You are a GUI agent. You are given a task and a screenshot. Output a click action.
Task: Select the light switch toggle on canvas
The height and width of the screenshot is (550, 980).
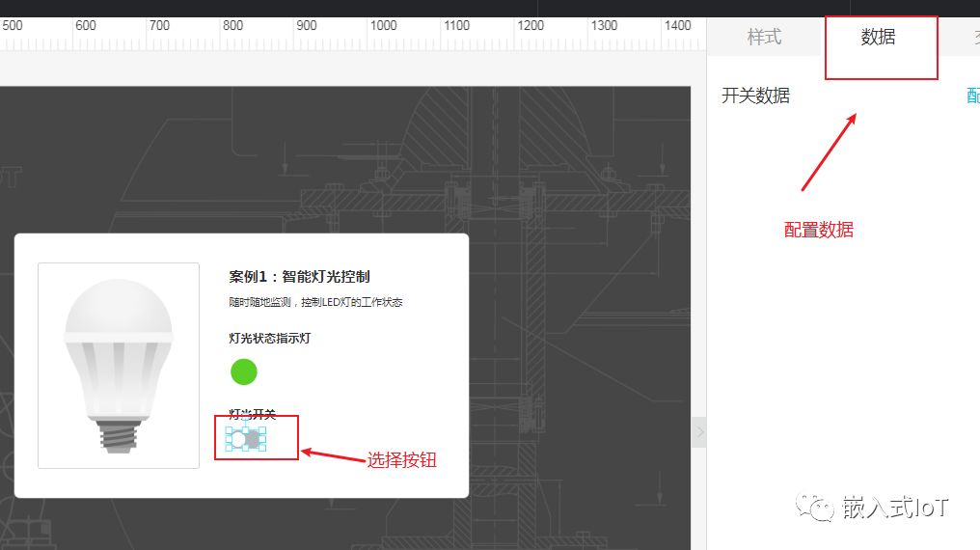tap(245, 440)
